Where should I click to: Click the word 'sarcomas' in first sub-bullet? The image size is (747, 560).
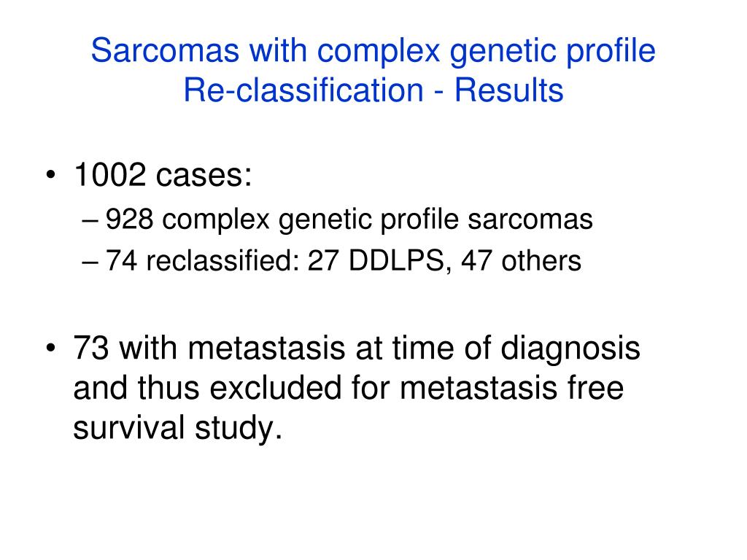530,220
